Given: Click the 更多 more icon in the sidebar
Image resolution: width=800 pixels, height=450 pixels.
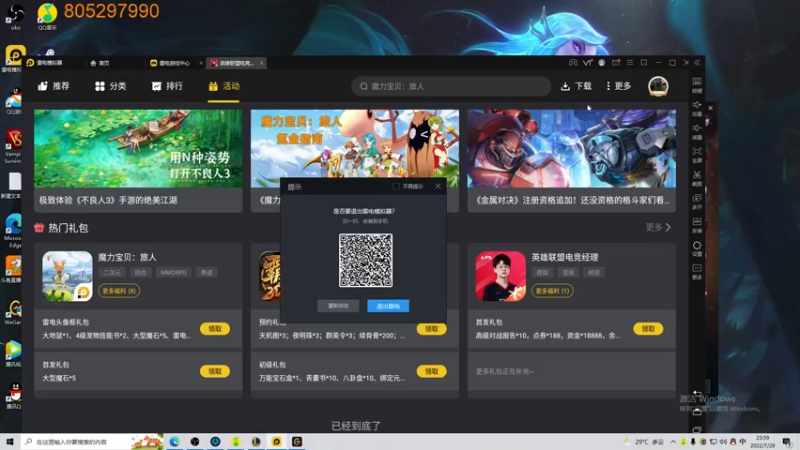Looking at the screenshot, I should pyautogui.click(x=697, y=271).
